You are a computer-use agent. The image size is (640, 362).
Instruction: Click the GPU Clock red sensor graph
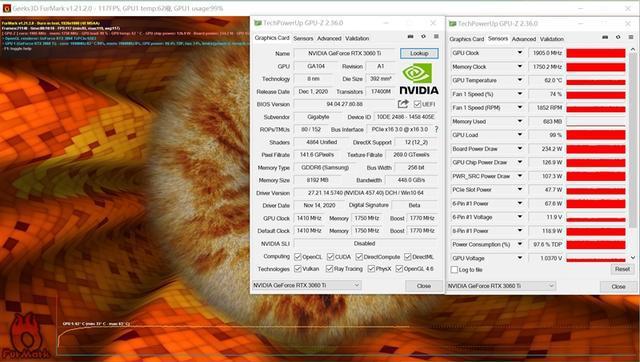click(596, 53)
